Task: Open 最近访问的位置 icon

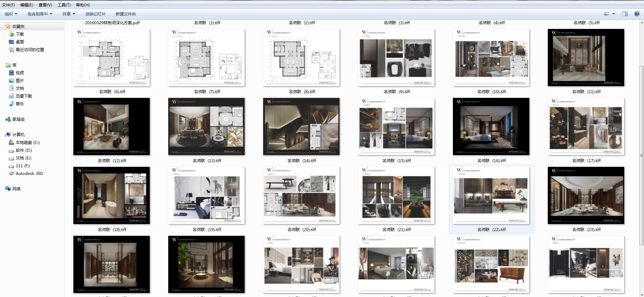Action: tap(11, 49)
